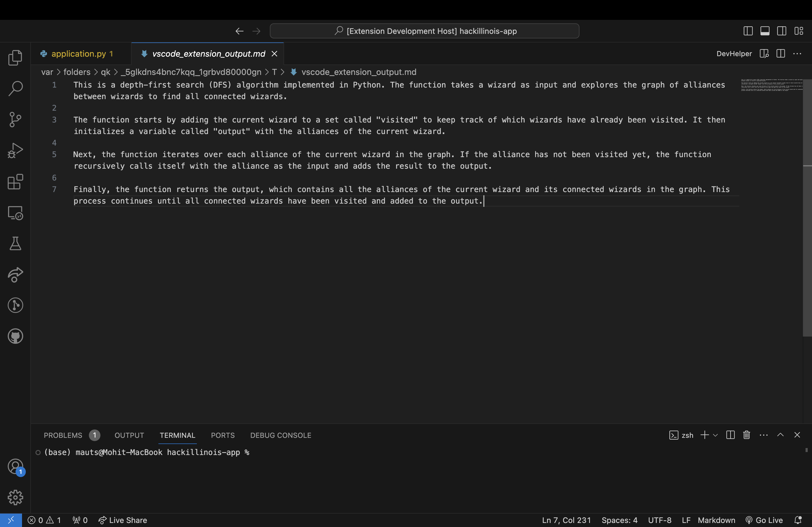Switch to the DEBUG CONSOLE panel tab

280,435
